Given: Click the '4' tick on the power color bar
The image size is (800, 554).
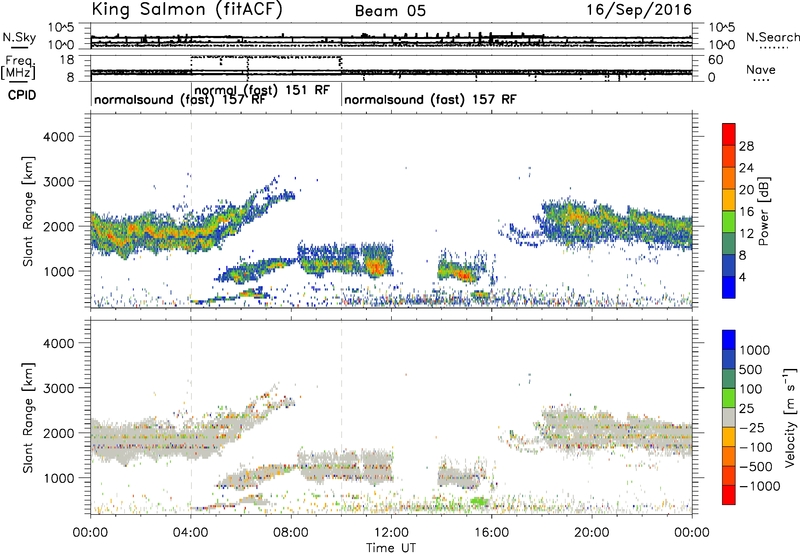Looking at the screenshot, I should [x=742, y=277].
